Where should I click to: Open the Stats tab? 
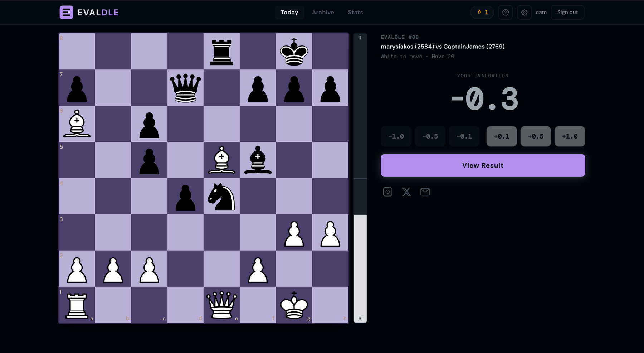click(355, 13)
